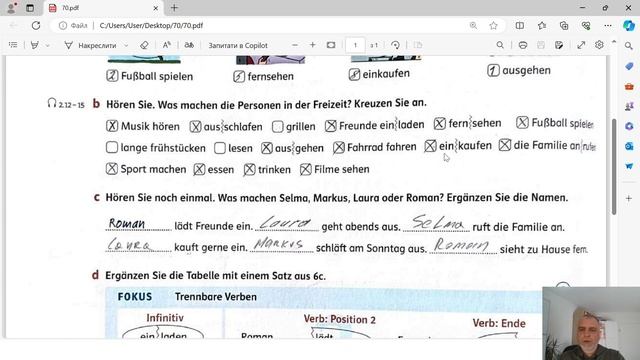This screenshot has width=640, height=360.
Task: Add a sidebar app with plus
Action: [x=629, y=198]
